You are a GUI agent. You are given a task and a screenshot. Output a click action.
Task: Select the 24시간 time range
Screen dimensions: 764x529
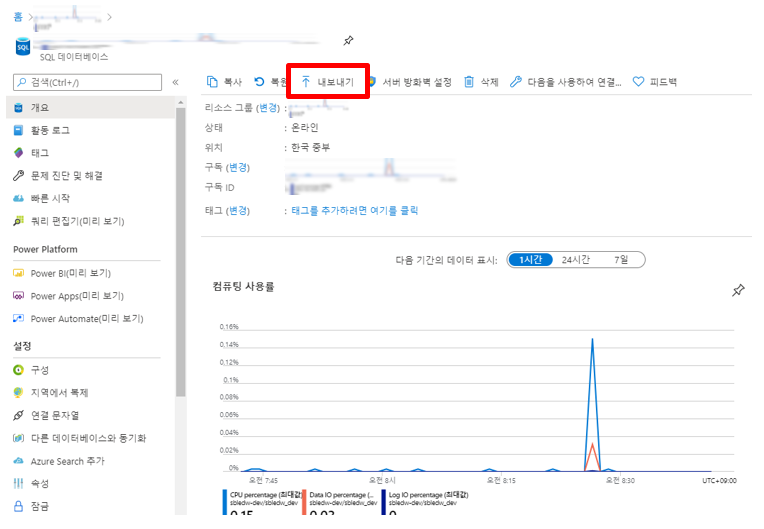[575, 260]
